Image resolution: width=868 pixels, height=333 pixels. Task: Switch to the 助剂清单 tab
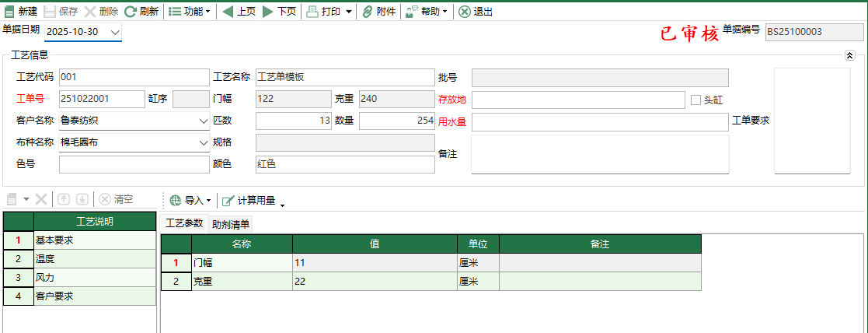tap(231, 224)
